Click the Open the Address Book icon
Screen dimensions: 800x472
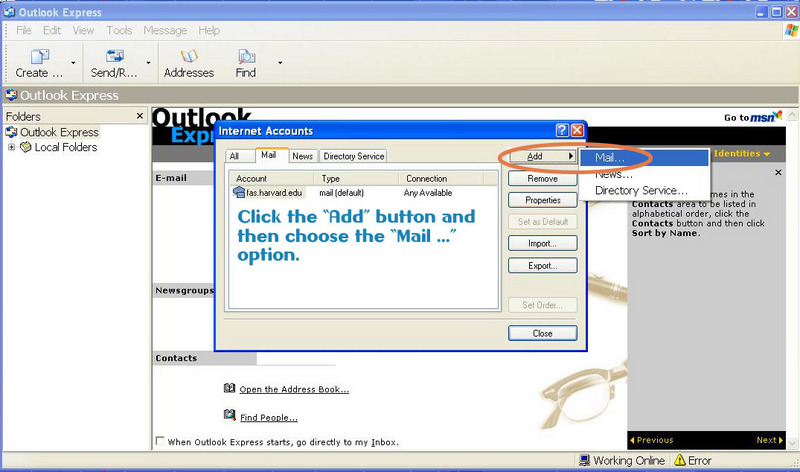tap(229, 389)
